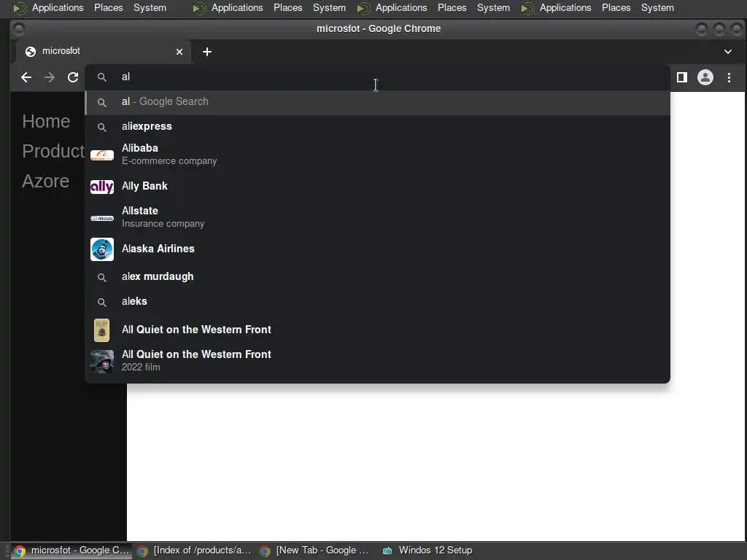Open the side panel icon
The image size is (747, 560).
(682, 77)
